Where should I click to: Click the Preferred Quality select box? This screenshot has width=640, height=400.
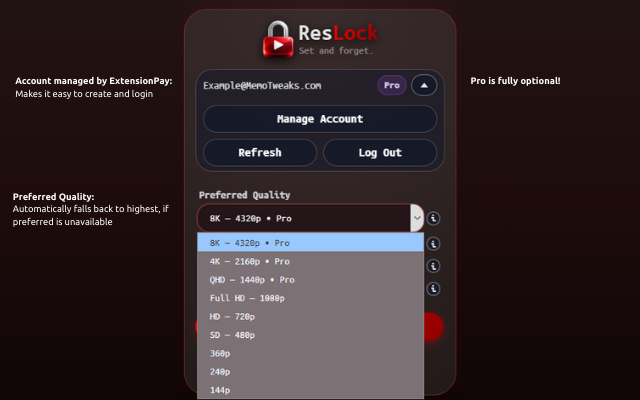[311, 218]
